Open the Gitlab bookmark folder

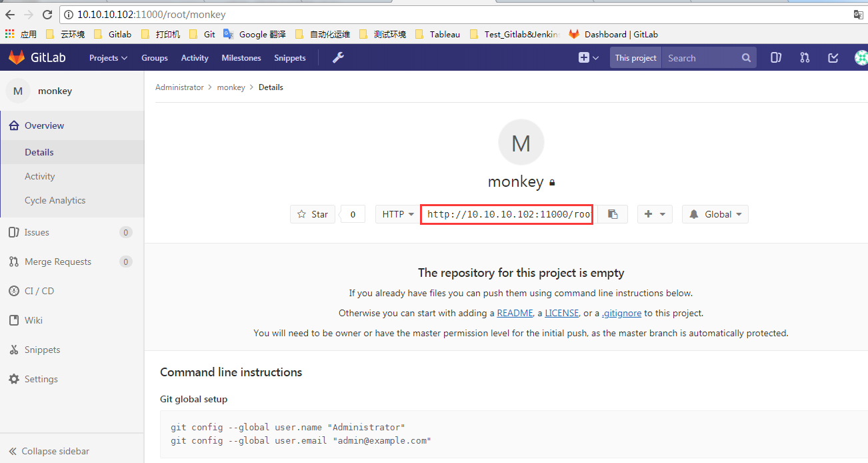[x=113, y=34]
